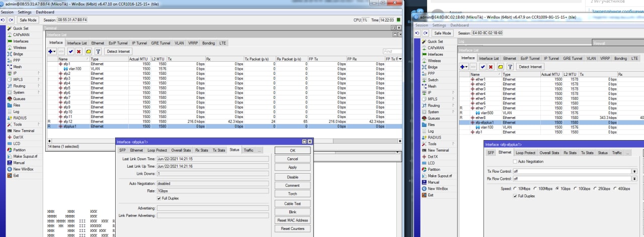
Task: Open Dot1X in left WinBox sidebar
Action: coord(18,137)
